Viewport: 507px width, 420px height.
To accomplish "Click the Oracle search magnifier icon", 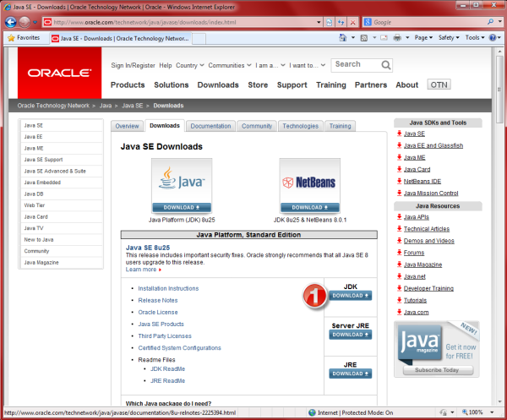I will coord(386,65).
